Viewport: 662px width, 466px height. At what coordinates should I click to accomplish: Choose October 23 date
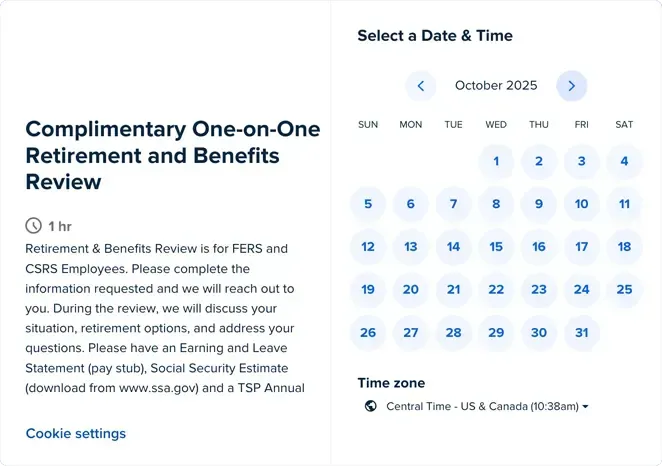539,290
